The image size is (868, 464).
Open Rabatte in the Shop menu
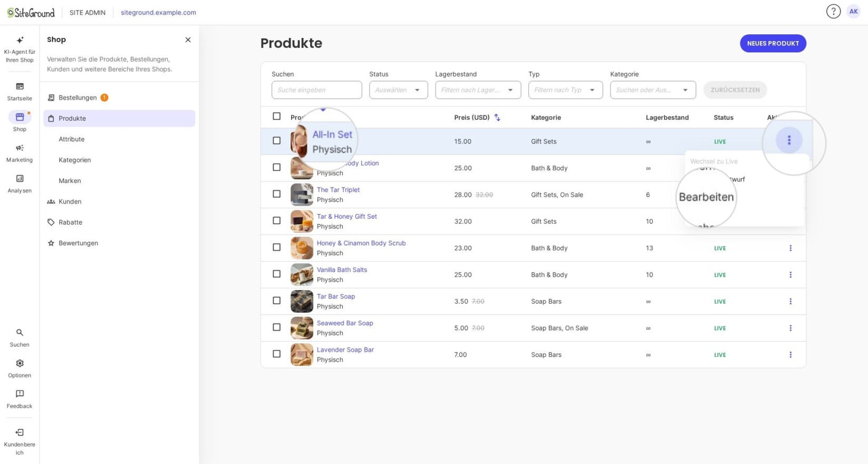[119, 223]
